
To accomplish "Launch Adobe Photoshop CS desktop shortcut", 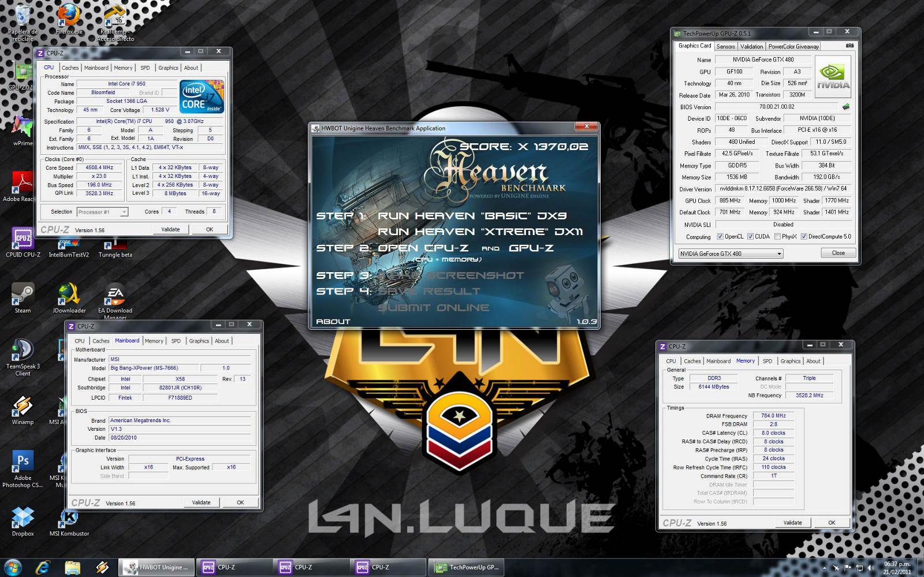I will (23, 469).
